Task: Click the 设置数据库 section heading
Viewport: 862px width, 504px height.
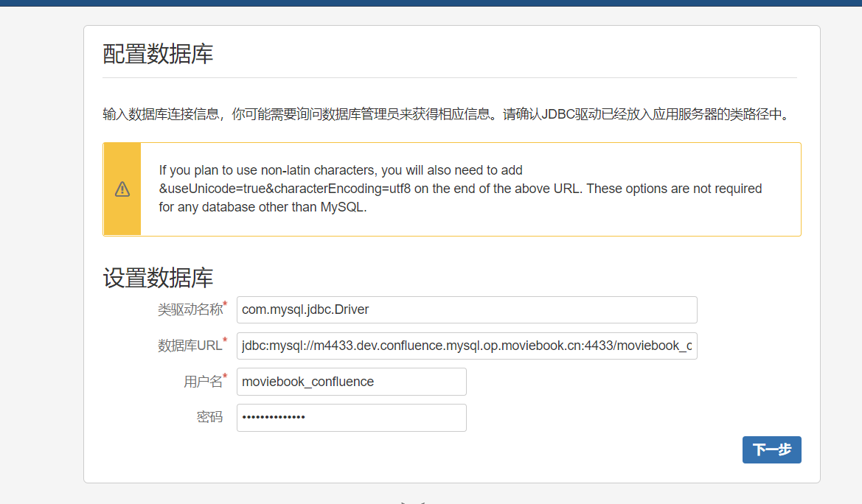Action: pos(158,278)
